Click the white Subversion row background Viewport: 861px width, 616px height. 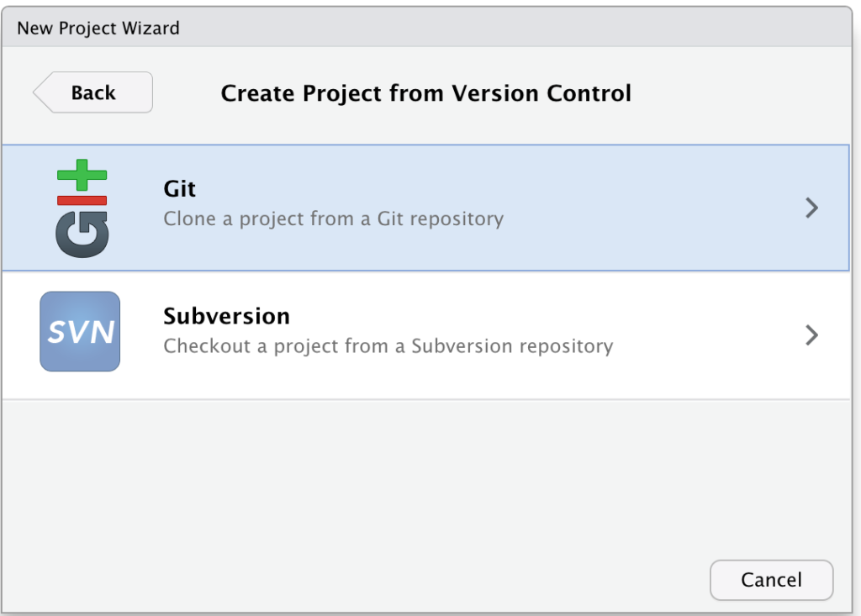(x=425, y=335)
